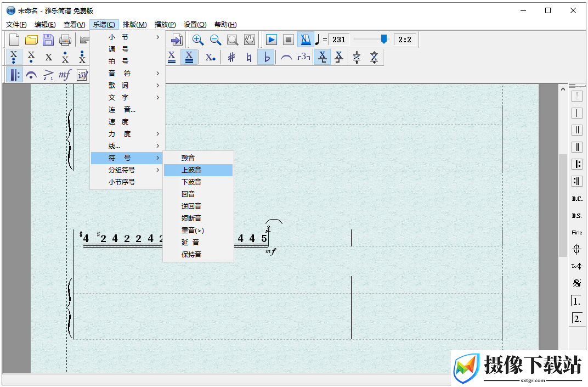Insert mf dynamics marking
This screenshot has height=387, width=588.
[x=65, y=75]
